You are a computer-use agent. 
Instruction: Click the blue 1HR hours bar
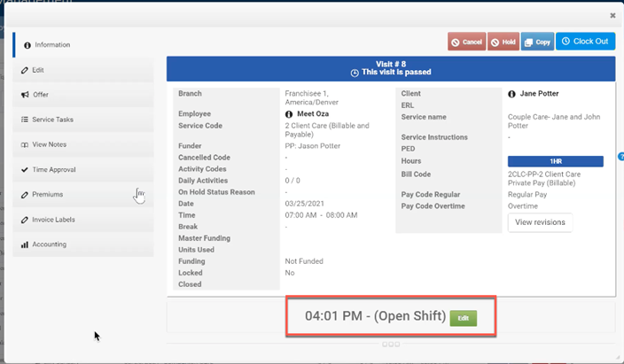pyautogui.click(x=555, y=161)
